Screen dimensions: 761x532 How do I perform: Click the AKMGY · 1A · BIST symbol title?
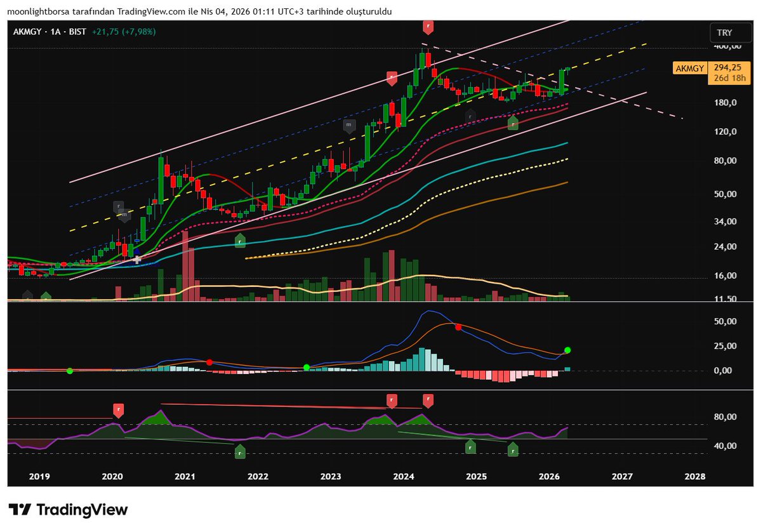point(50,32)
